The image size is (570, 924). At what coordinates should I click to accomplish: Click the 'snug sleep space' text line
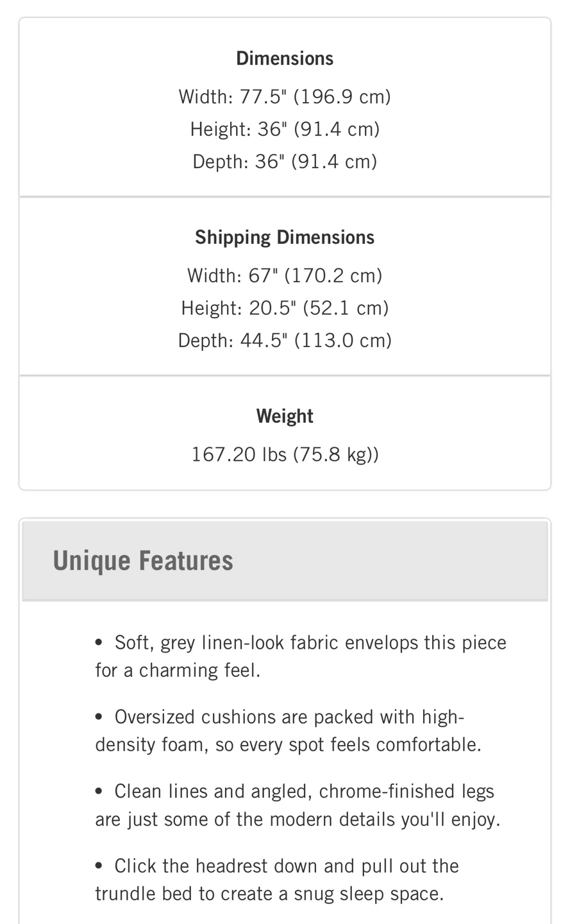tap(269, 894)
